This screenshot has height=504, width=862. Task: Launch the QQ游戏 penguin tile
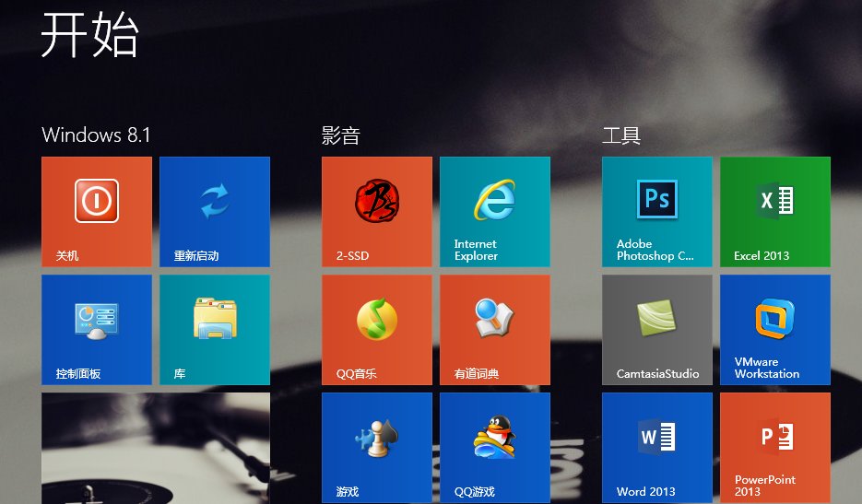495,448
